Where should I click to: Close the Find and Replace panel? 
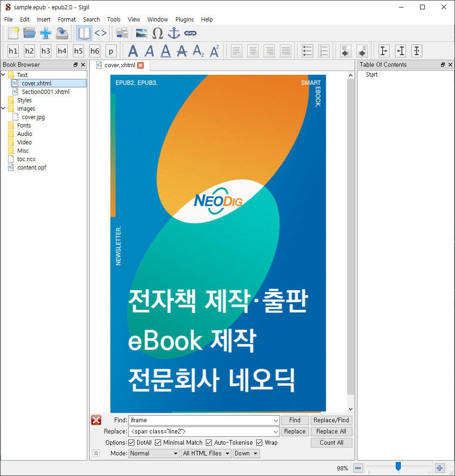coord(96,420)
